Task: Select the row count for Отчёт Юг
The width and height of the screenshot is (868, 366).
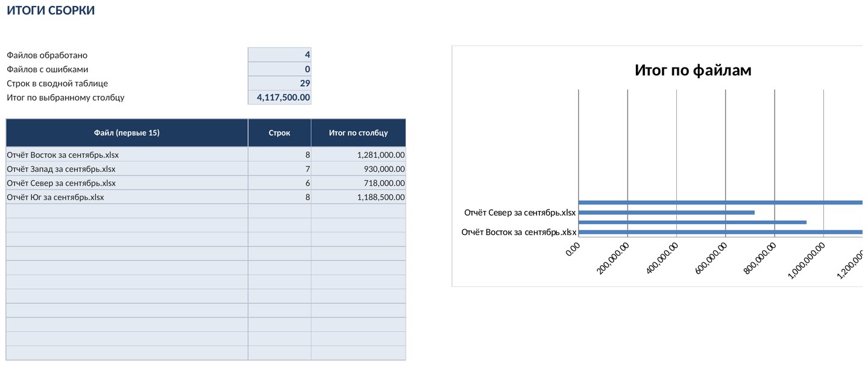Action: coord(280,197)
